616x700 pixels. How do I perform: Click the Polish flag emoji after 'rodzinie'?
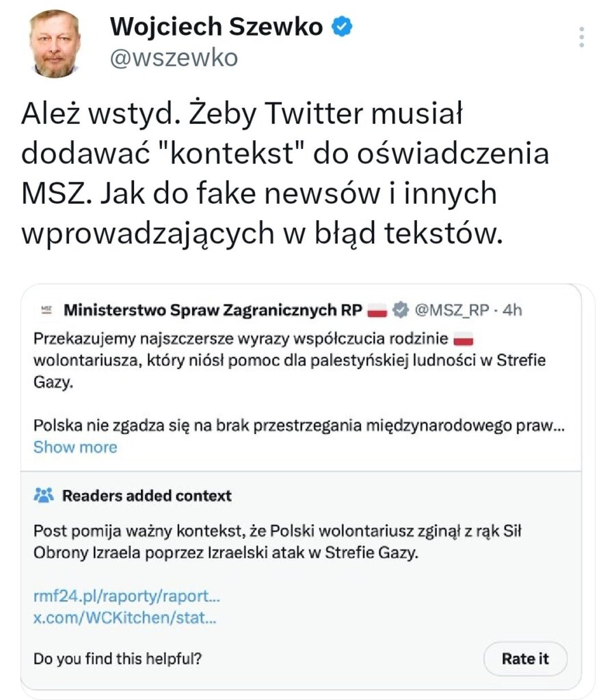(x=464, y=339)
